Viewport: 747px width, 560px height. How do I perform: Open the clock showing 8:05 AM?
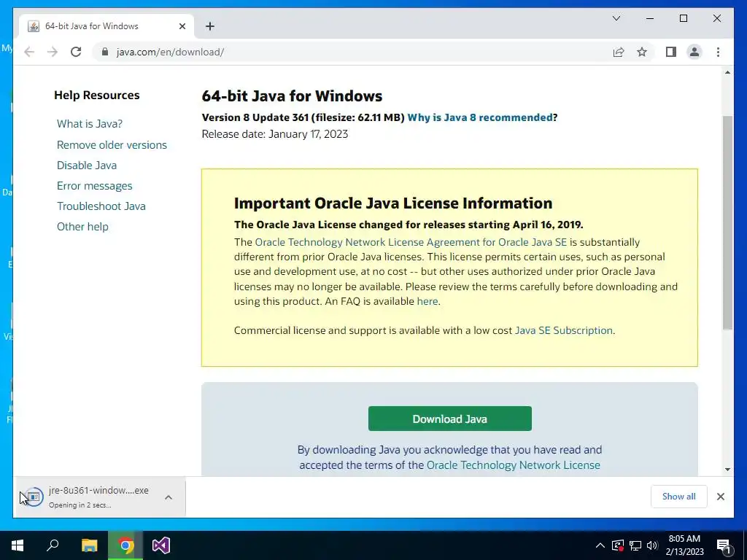click(684, 545)
